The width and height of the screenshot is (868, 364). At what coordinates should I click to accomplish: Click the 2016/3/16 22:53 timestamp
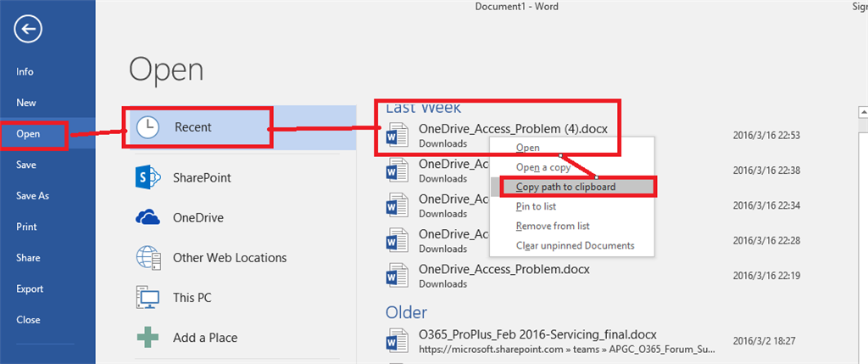pyautogui.click(x=766, y=135)
